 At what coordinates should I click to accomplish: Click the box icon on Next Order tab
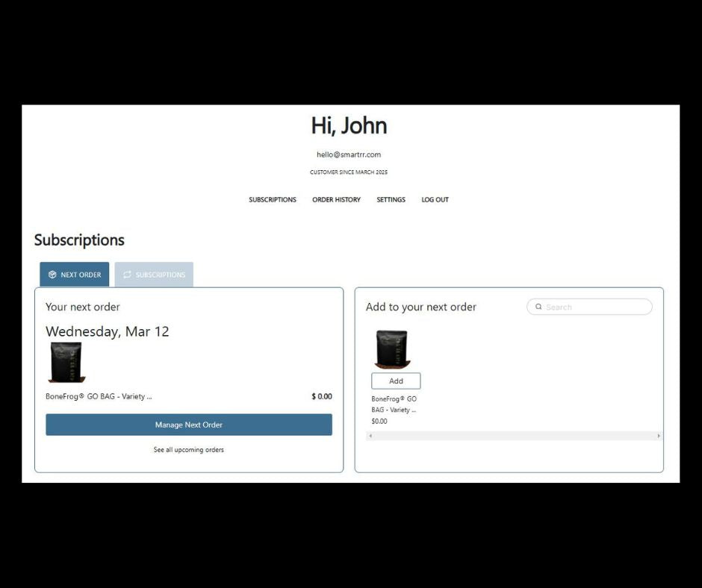coord(52,275)
